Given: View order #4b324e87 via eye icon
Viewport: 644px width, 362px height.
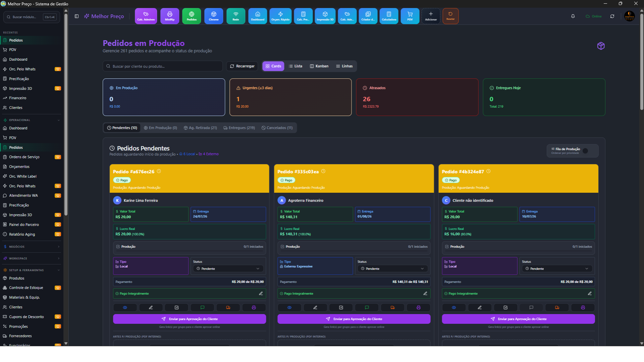Looking at the screenshot, I should pos(454,307).
